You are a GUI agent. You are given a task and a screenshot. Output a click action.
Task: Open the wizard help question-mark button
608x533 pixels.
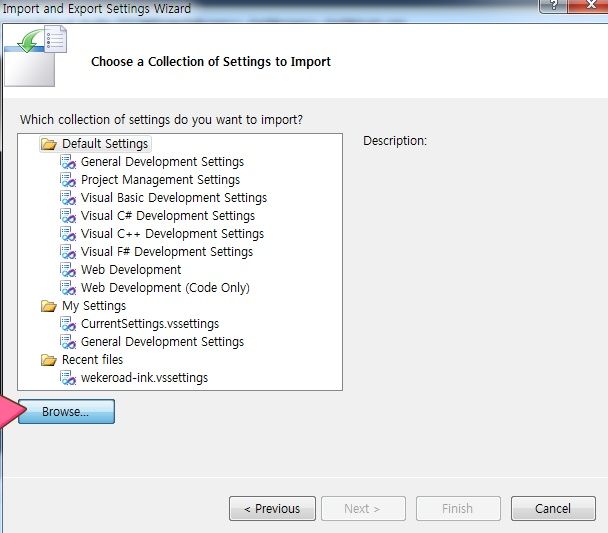553,6
